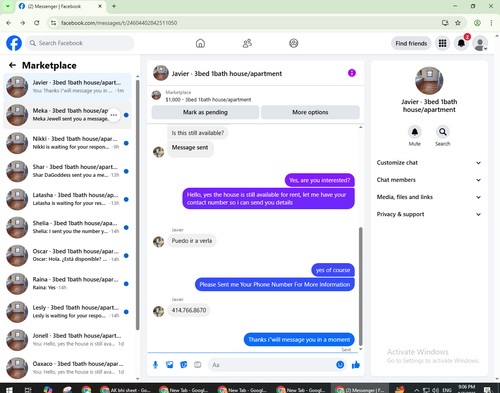Click the Facebook logo icon
Screen dimensions: 500x393
[x=14, y=43]
